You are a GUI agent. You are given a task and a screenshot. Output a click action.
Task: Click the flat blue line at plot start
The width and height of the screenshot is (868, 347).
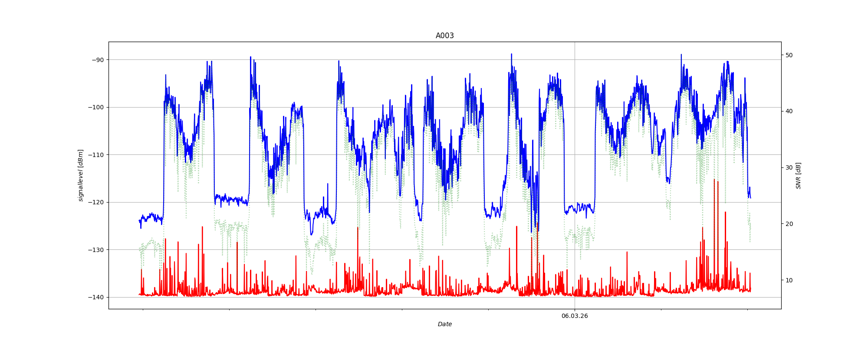[x=151, y=216]
